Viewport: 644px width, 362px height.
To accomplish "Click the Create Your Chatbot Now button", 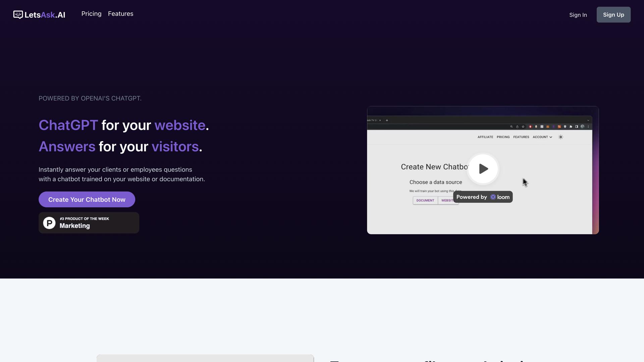I will pyautogui.click(x=87, y=199).
